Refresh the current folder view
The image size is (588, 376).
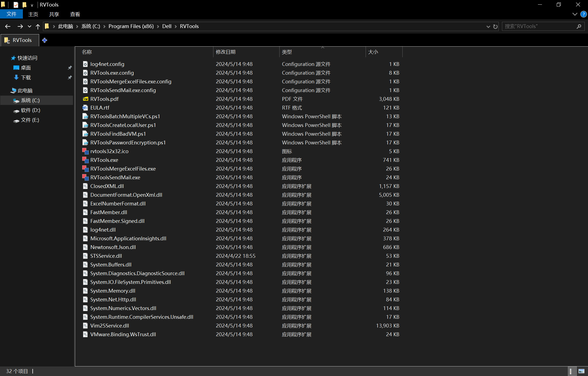pos(495,26)
